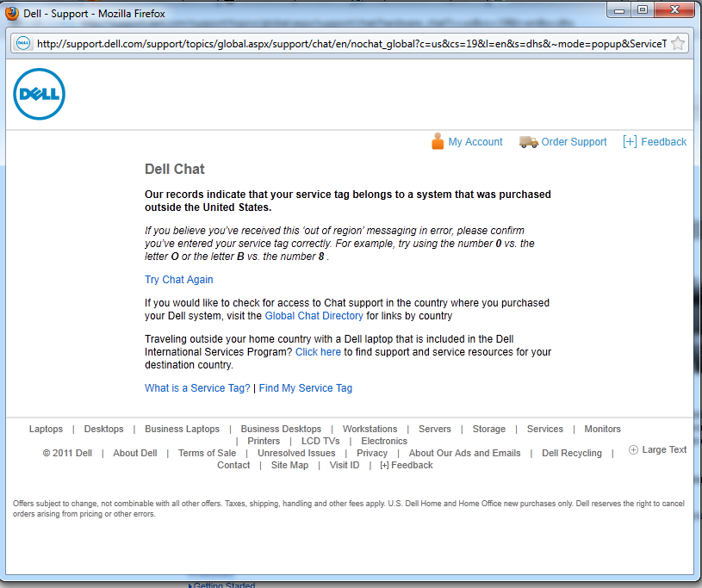This screenshot has height=588, width=702.
Task: Open Visit ID link
Action: pos(344,465)
